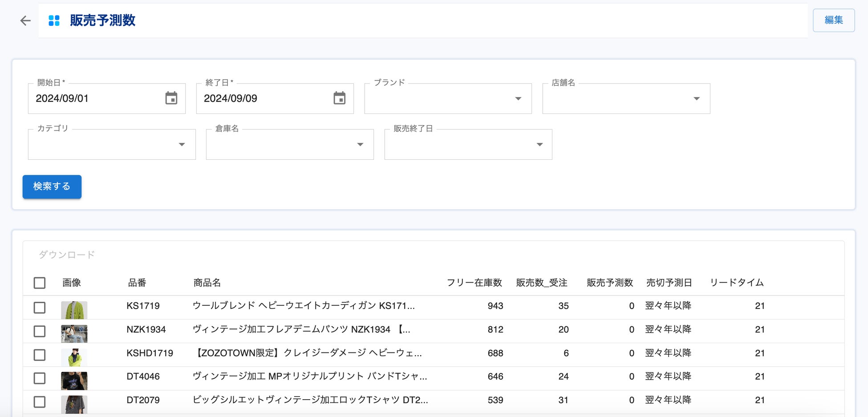Click the 編集 edit button
The image size is (868, 417).
833,20
